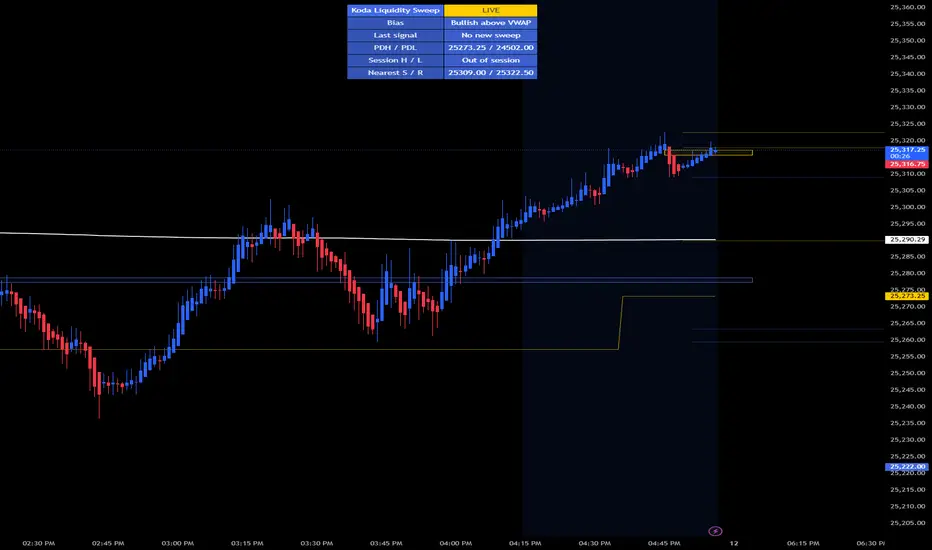The image size is (932, 550).
Task: Click the PDH / PDL row label
Action: 395,48
